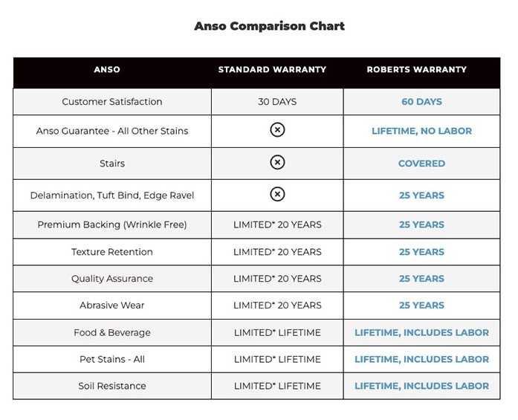This screenshot has height=420, width=518.
Task: Click LIFETIME, INCLUDES LABOR for Soil Resistance
Action: 421,386
